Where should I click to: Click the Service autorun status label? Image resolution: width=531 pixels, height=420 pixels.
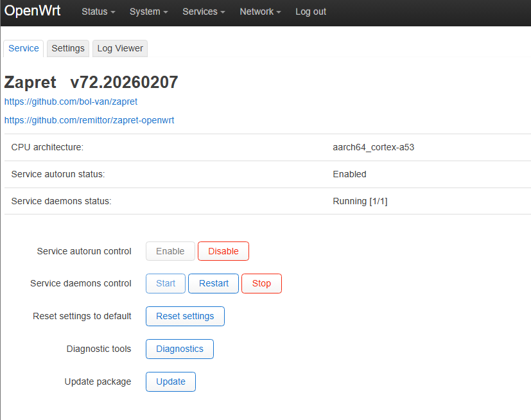pos(58,174)
